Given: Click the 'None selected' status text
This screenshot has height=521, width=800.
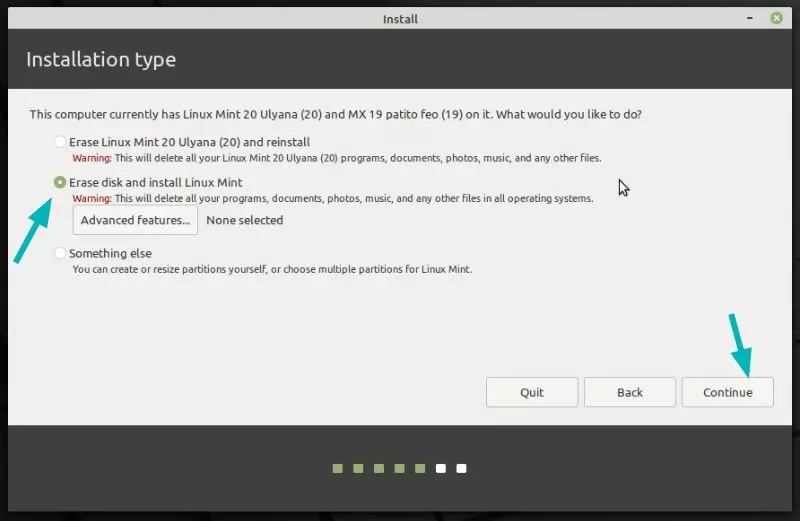Looking at the screenshot, I should tap(244, 220).
